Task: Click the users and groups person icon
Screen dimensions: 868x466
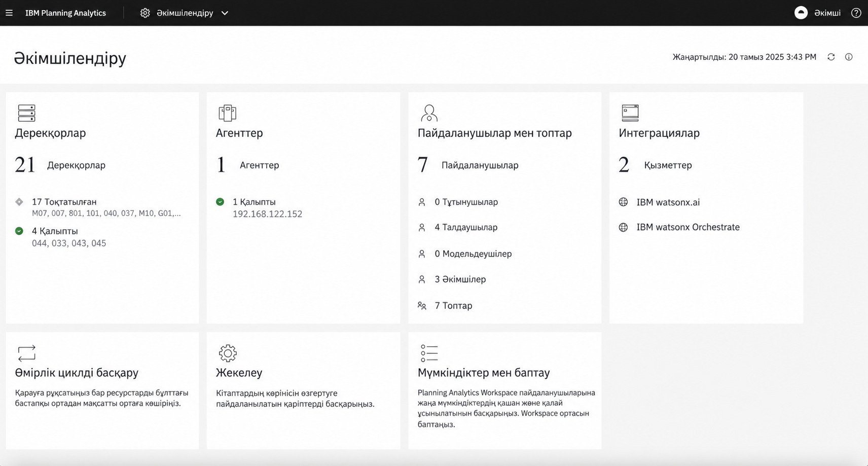Action: (429, 113)
